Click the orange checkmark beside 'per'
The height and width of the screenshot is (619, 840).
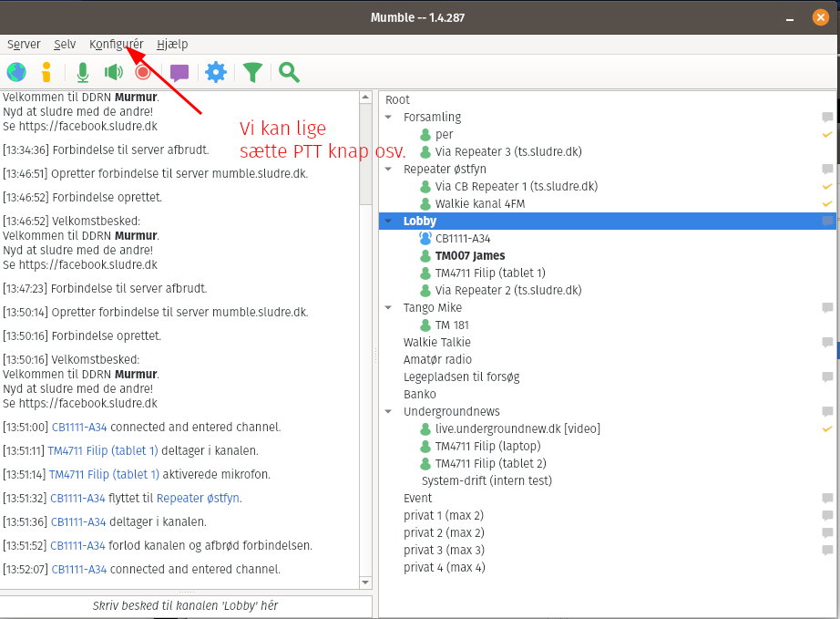(827, 134)
